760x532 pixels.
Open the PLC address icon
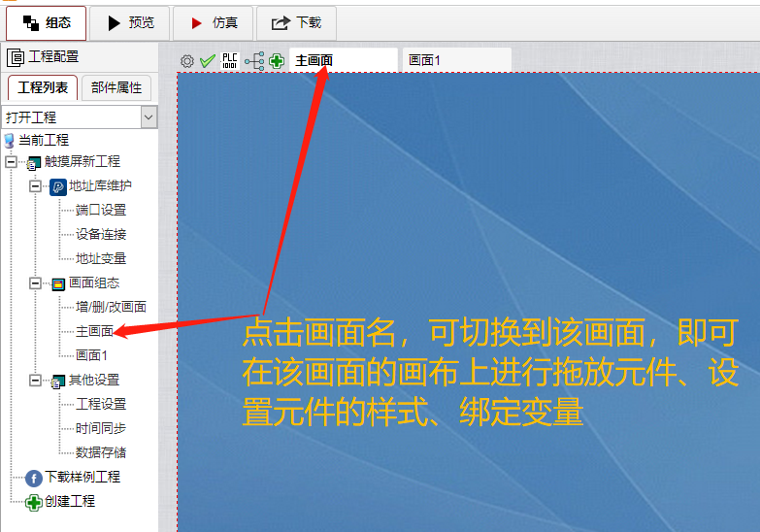coord(230,61)
